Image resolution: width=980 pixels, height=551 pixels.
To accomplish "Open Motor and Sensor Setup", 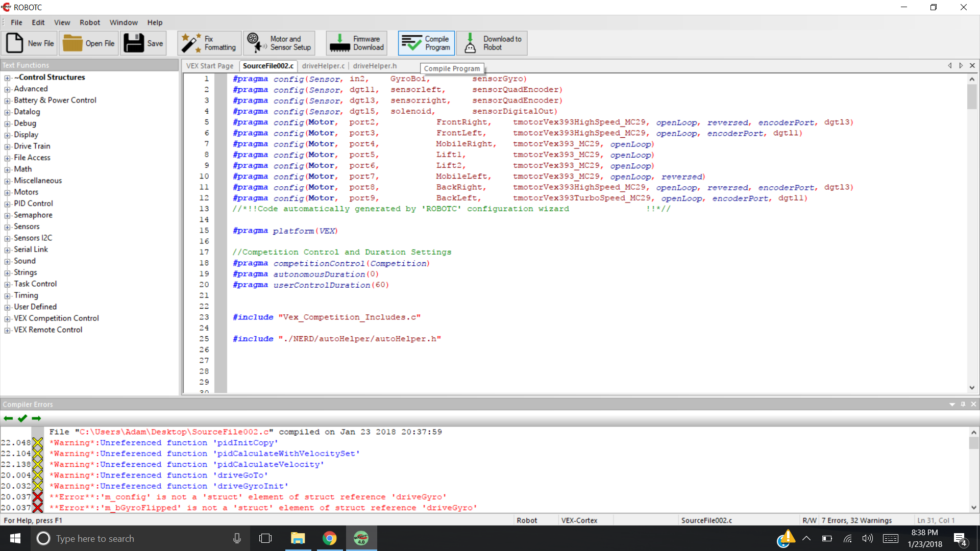I will [x=279, y=43].
